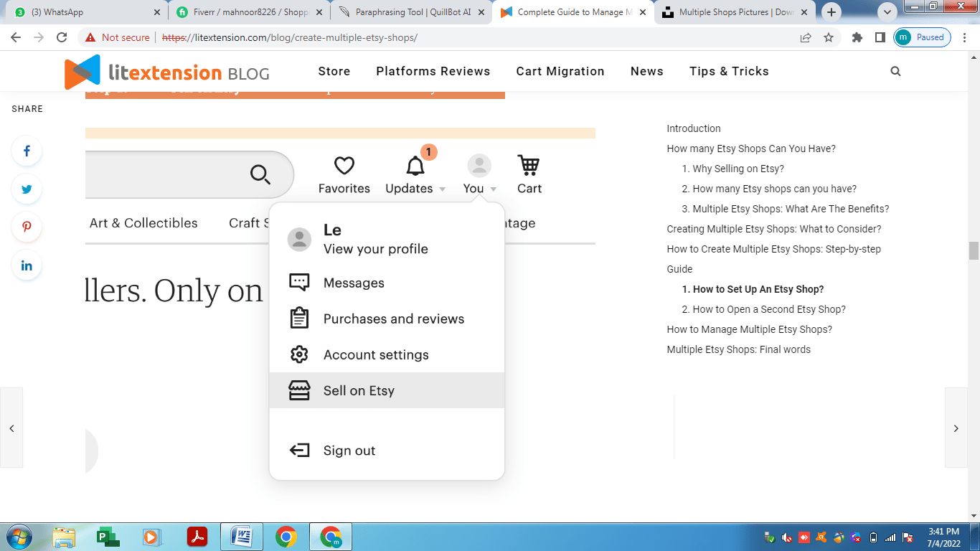
Task: Share the article on LinkedIn
Action: [x=27, y=265]
